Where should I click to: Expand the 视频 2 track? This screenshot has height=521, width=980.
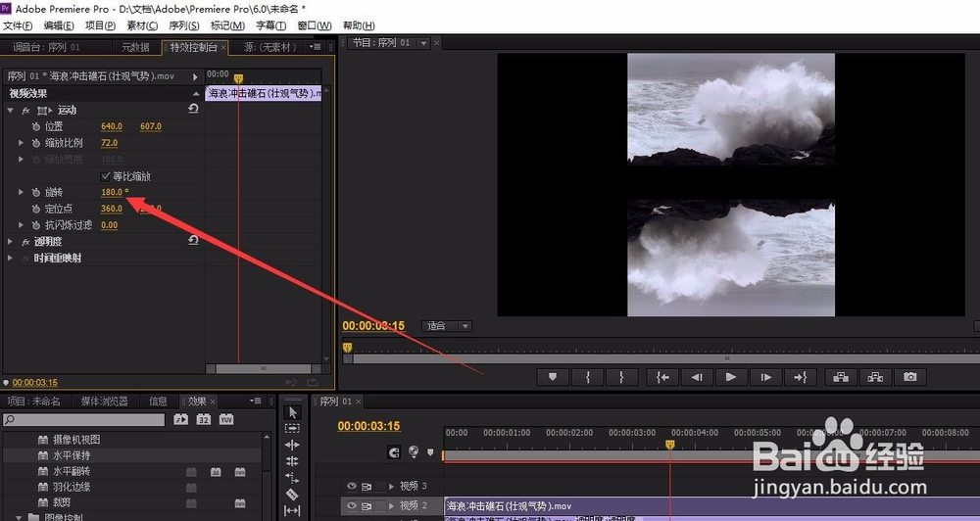pyautogui.click(x=392, y=506)
